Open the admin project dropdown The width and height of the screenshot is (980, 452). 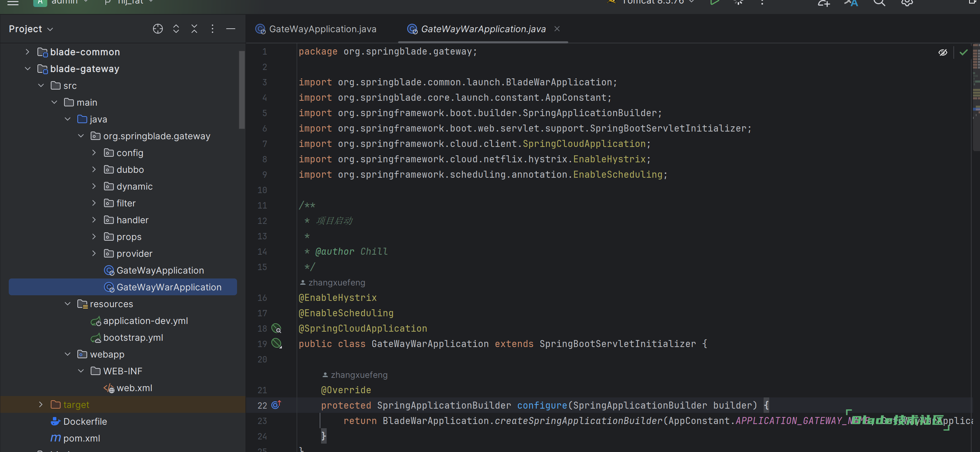pos(62,2)
